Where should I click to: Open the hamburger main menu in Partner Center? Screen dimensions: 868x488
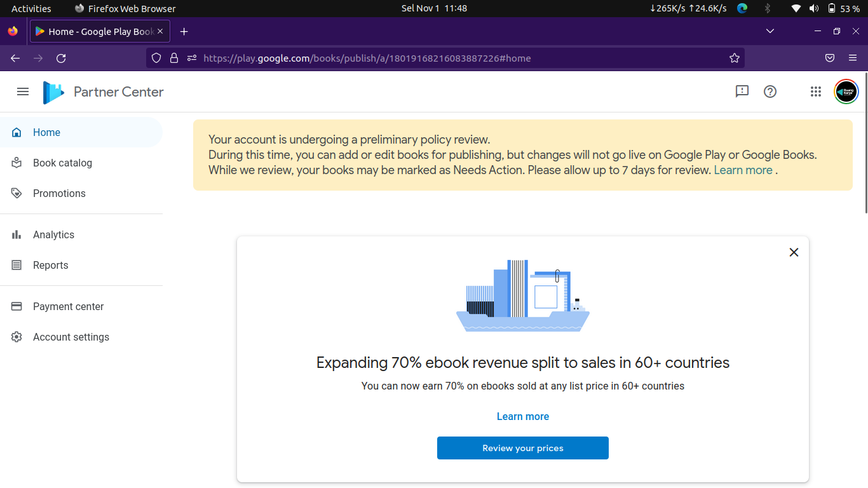coord(23,91)
